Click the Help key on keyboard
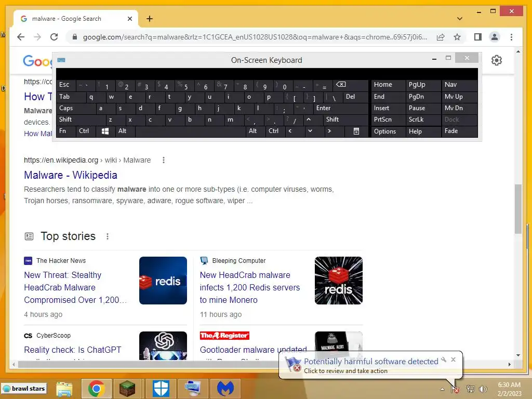The height and width of the screenshot is (399, 532). (x=423, y=131)
